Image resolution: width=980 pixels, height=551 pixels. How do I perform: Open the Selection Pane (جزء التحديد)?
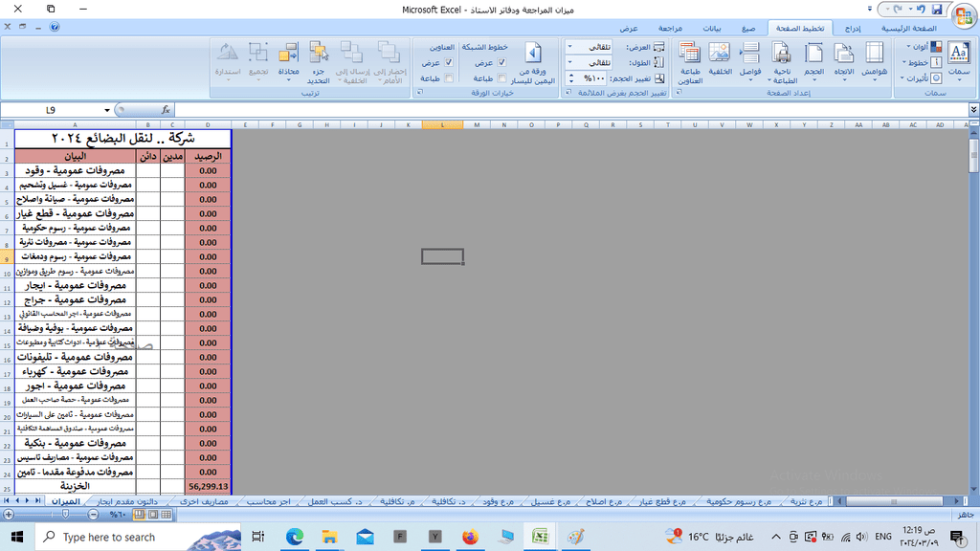tap(318, 62)
